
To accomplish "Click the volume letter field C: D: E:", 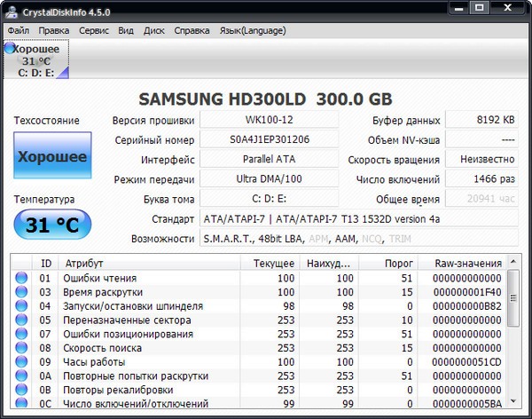I will 269,199.
